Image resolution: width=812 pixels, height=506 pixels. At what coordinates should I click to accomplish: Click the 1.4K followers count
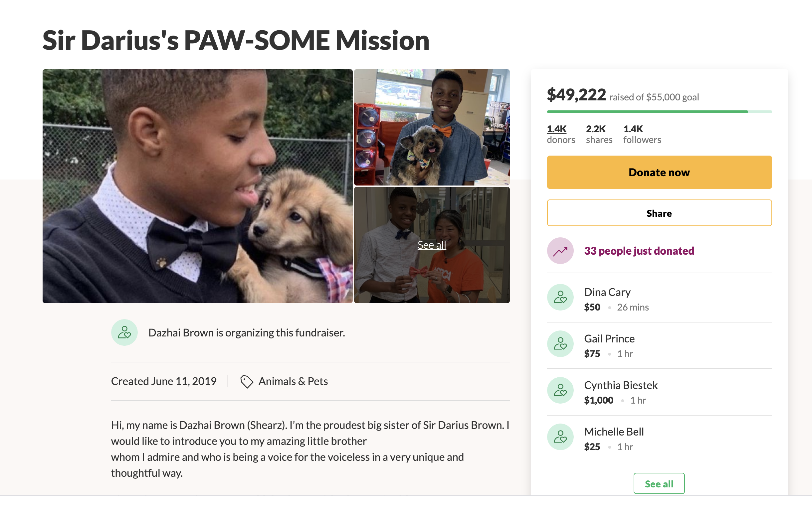click(x=642, y=134)
